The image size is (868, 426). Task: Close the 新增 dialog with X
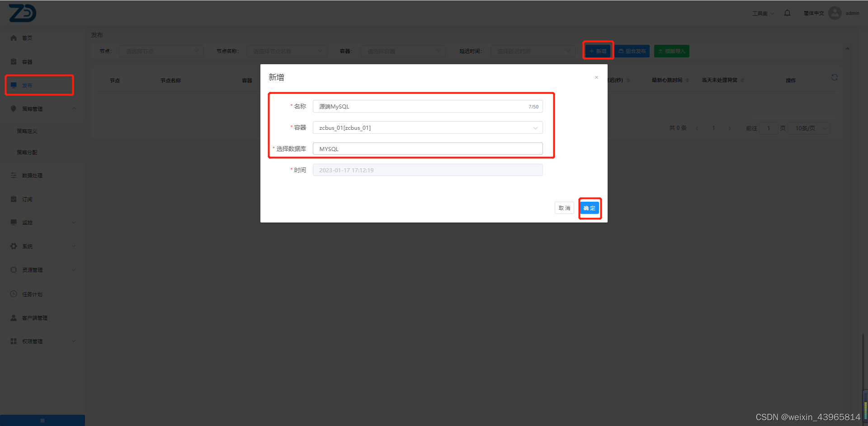pyautogui.click(x=596, y=77)
